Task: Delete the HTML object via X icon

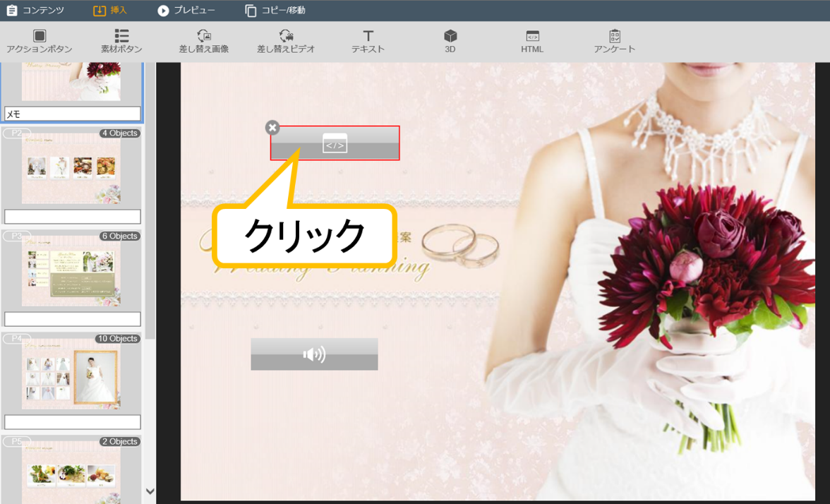Action: [272, 128]
